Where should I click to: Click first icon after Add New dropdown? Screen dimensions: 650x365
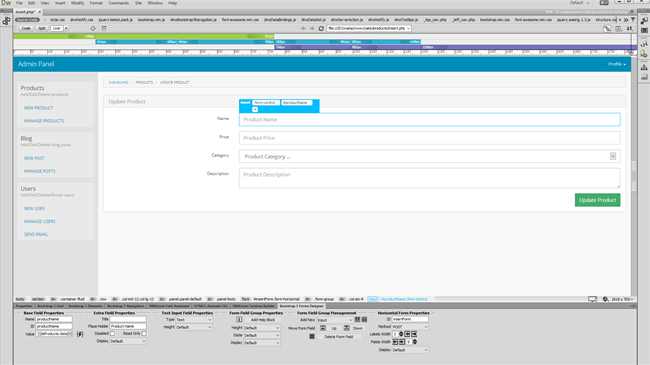[x=357, y=320]
